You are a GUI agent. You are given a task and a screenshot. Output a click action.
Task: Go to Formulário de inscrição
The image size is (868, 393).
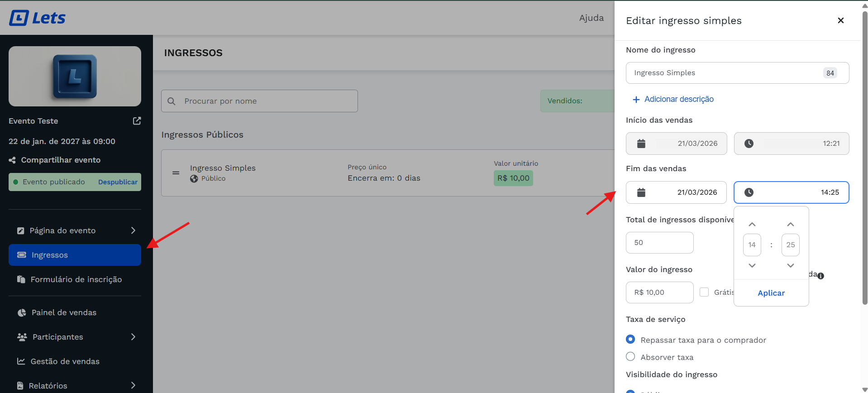click(76, 279)
